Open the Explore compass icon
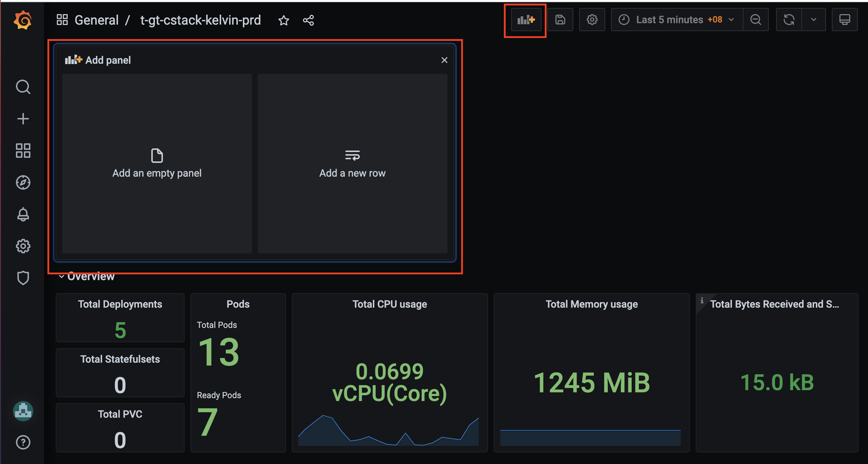This screenshot has width=868, height=464. (x=23, y=182)
